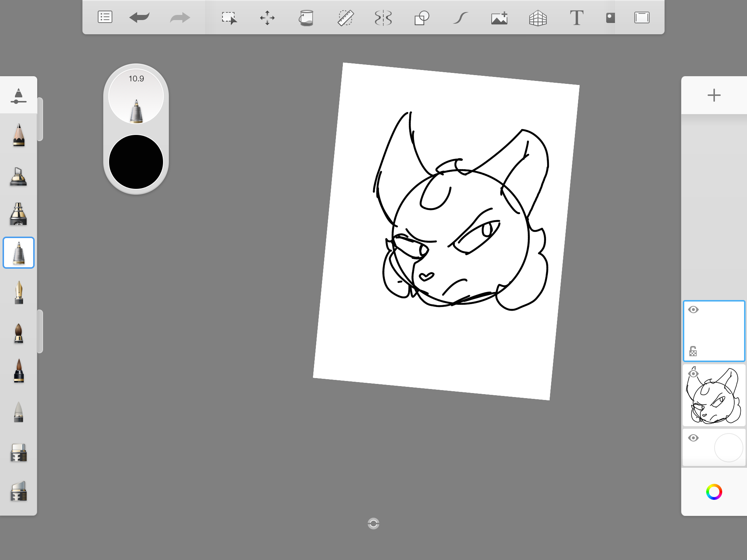Viewport: 747px width, 560px height.
Task: Add a new layer with plus button
Action: click(x=714, y=95)
